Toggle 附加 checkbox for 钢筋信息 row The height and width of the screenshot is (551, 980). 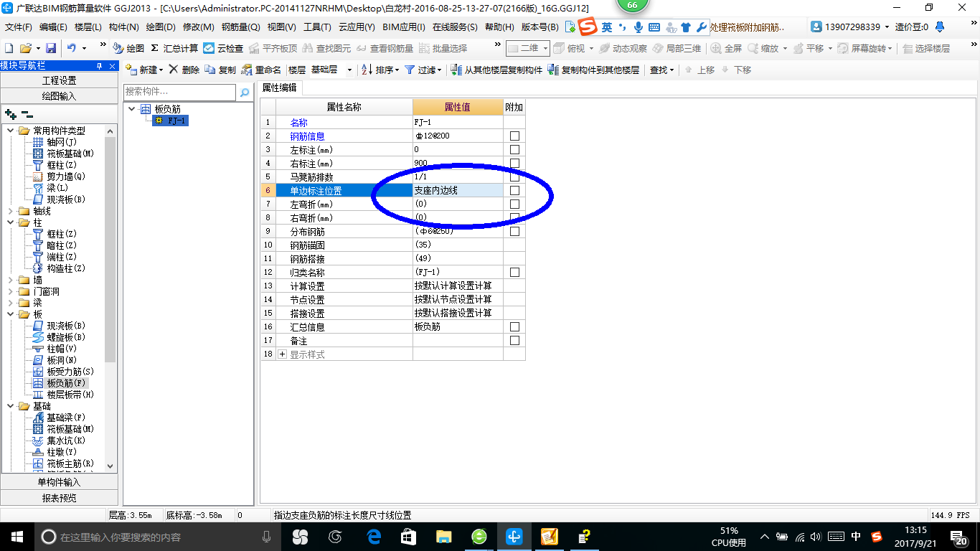tap(514, 136)
